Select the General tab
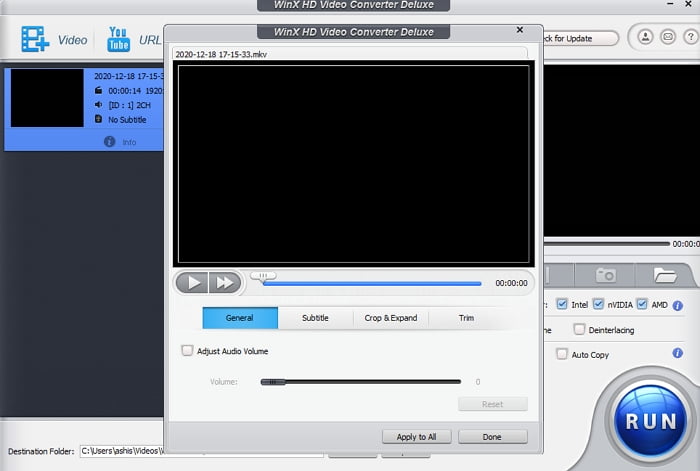The image size is (700, 471). (240, 318)
